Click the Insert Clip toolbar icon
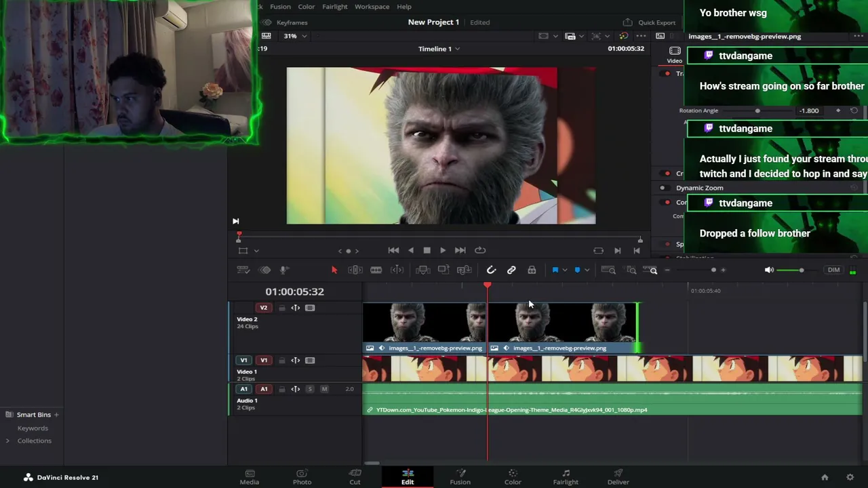Screen dimensions: 868x488 point(422,270)
